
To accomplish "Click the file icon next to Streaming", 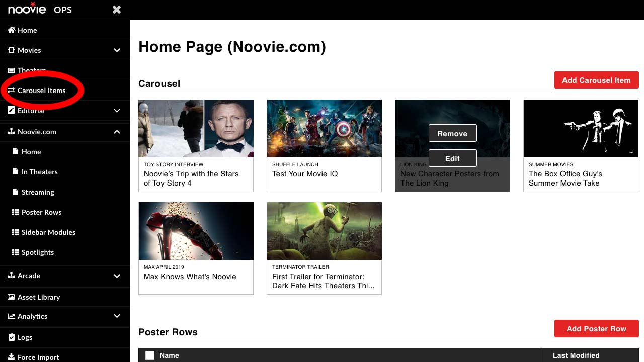I will point(15,192).
